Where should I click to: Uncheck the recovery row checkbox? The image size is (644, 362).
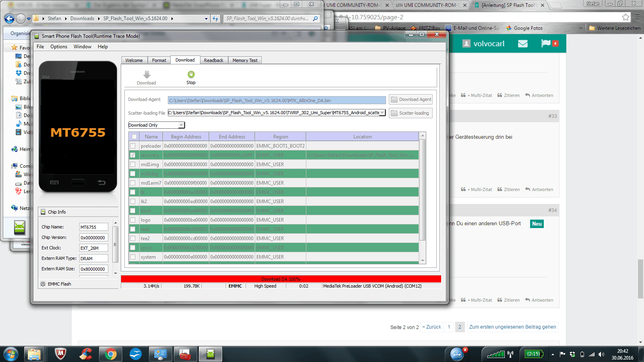pos(133,155)
